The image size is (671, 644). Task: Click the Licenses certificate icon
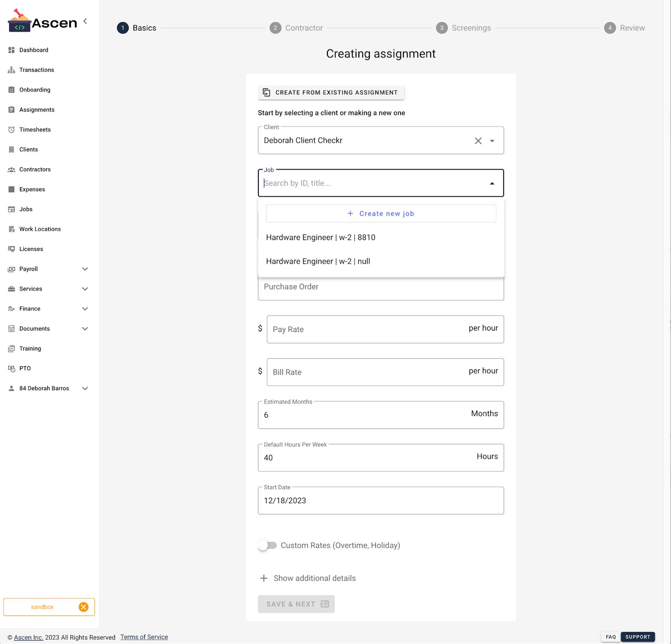point(11,249)
